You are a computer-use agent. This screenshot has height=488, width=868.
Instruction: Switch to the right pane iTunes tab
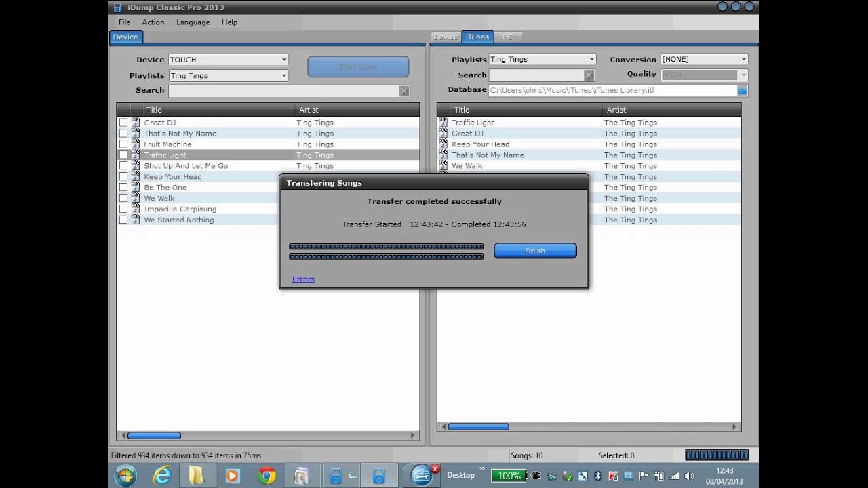point(477,37)
